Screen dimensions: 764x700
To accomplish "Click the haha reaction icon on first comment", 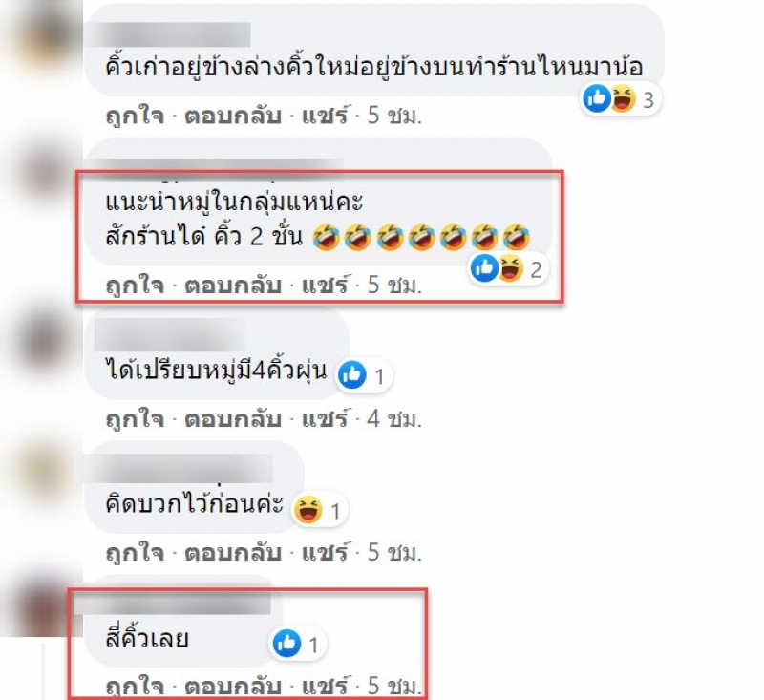I will (623, 98).
